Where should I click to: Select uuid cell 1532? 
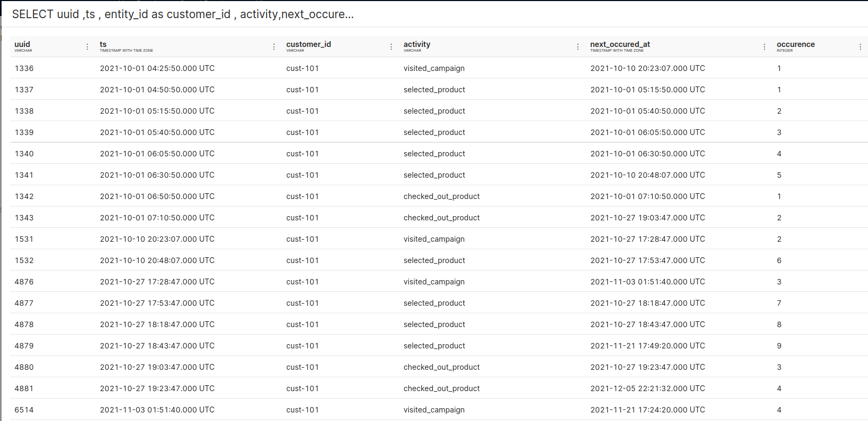pos(24,260)
